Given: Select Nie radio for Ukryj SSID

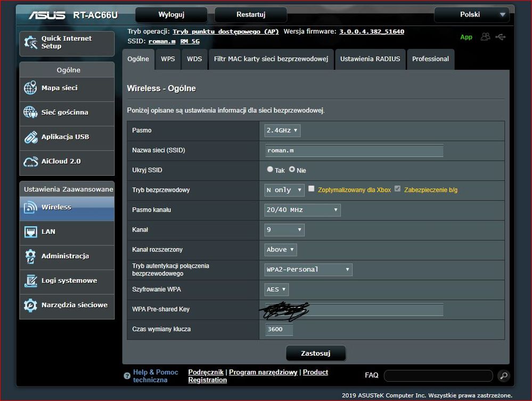Looking at the screenshot, I should tap(292, 170).
